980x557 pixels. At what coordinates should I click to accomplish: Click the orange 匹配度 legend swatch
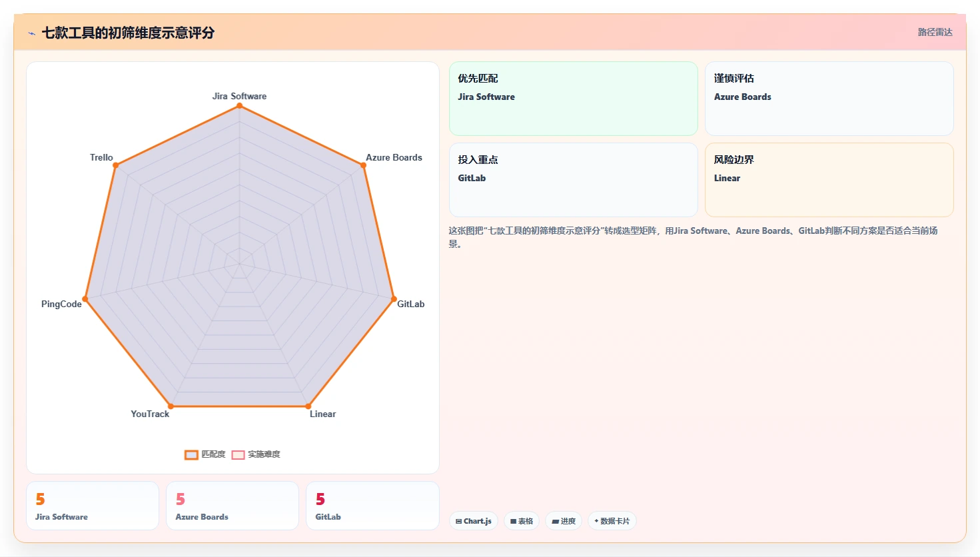[191, 455]
